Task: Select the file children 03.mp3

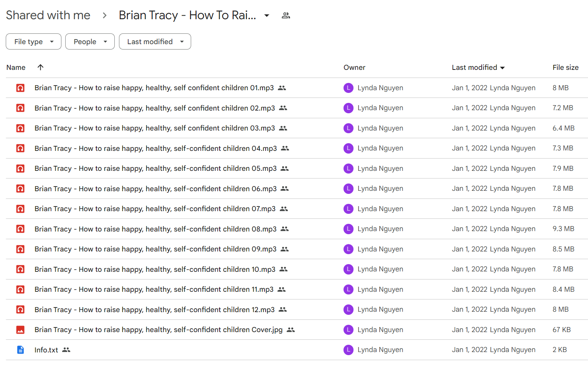Action: tap(155, 128)
